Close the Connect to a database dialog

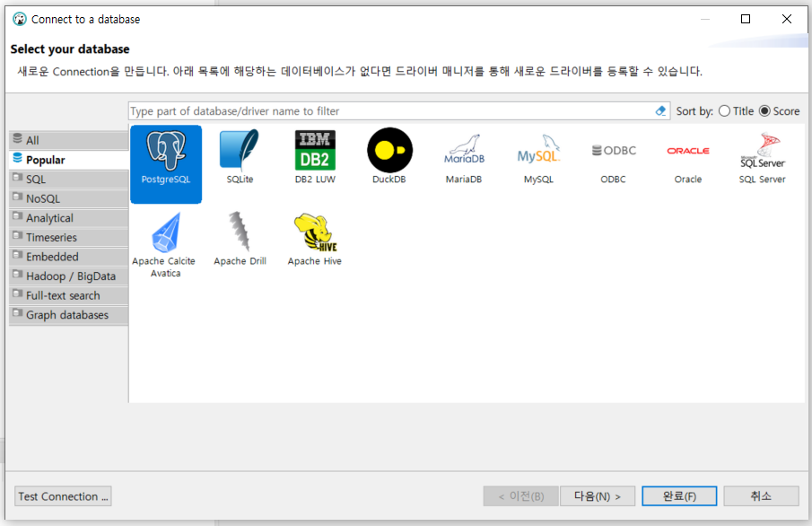[787, 19]
